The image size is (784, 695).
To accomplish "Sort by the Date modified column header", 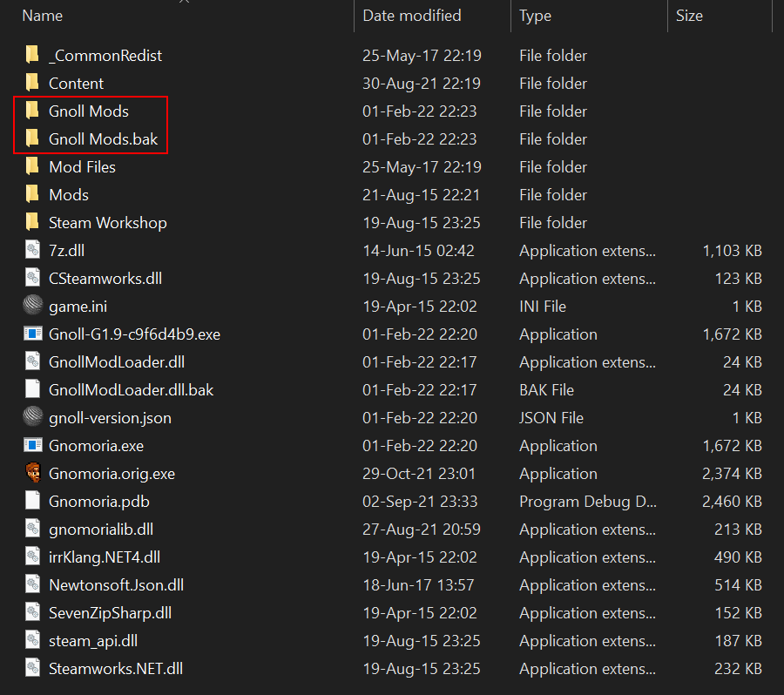I will (412, 16).
